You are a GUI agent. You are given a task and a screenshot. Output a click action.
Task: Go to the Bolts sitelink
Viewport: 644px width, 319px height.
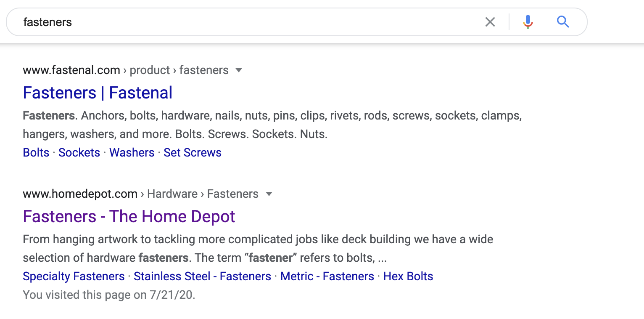point(36,152)
